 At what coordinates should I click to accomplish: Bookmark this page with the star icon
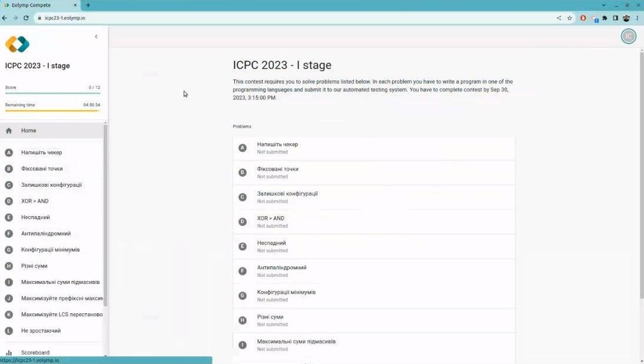click(x=570, y=18)
